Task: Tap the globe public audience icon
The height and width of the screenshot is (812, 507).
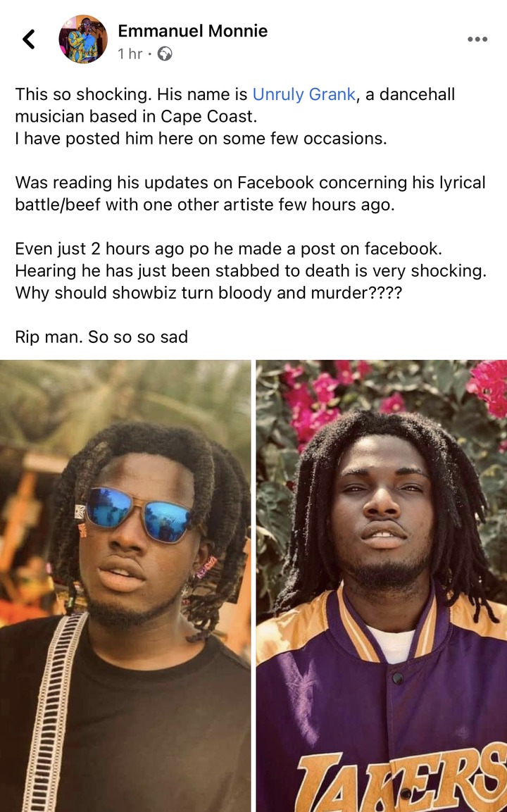Action: [165, 54]
